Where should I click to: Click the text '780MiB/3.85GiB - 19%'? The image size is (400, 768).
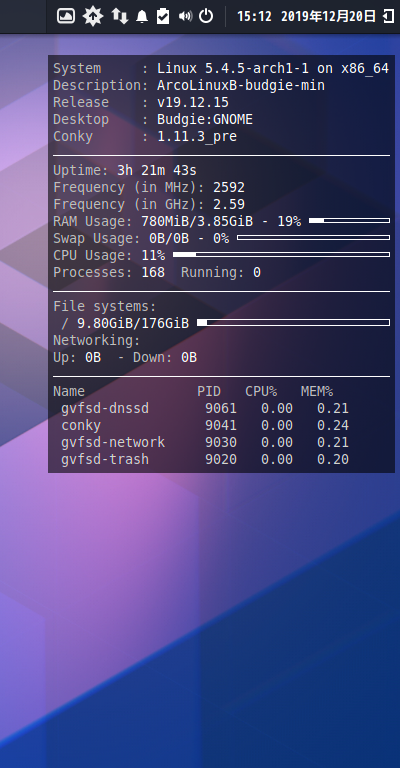point(221,221)
